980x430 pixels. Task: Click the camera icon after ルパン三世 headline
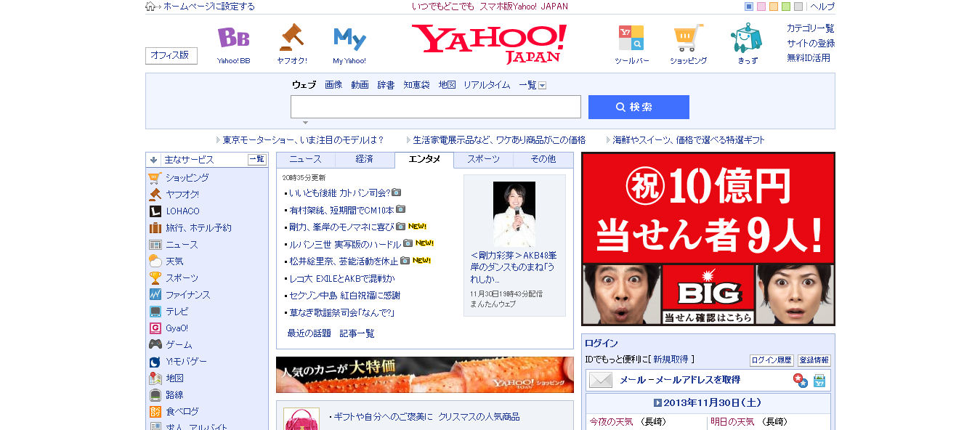pyautogui.click(x=408, y=243)
